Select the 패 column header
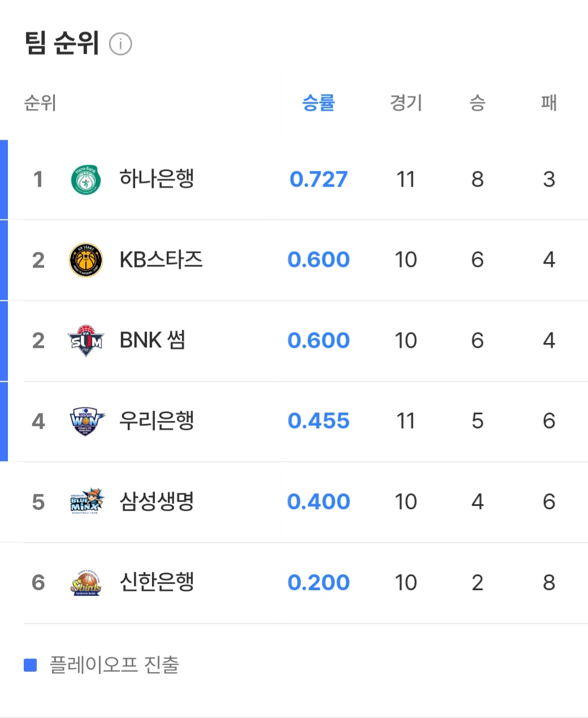 [548, 103]
